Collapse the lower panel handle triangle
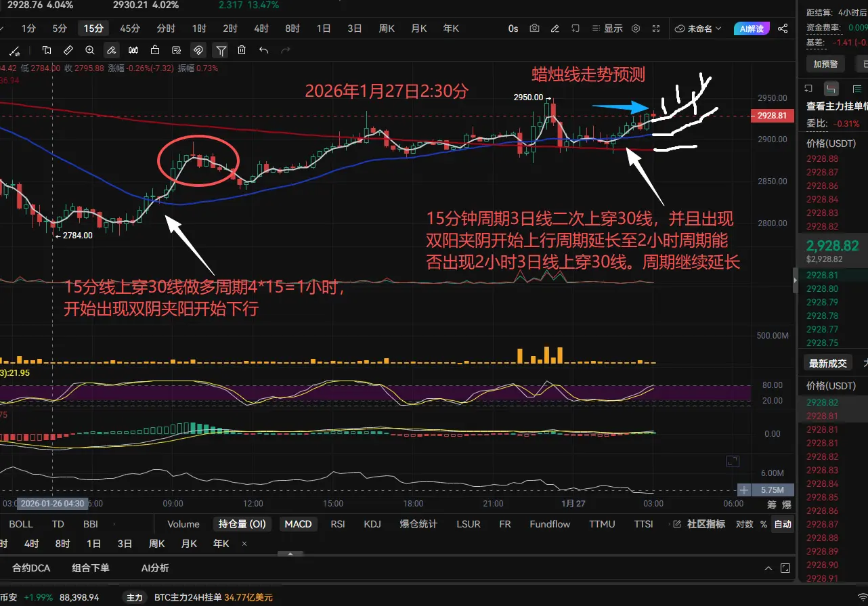Screen dimensions: 868x606 pos(291,554)
